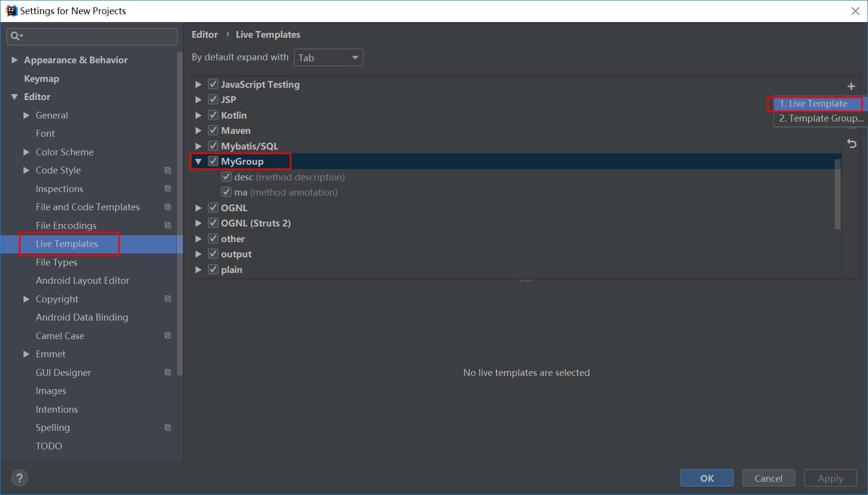This screenshot has width=868, height=495.
Task: Expand the Kotlin template group
Action: click(198, 115)
